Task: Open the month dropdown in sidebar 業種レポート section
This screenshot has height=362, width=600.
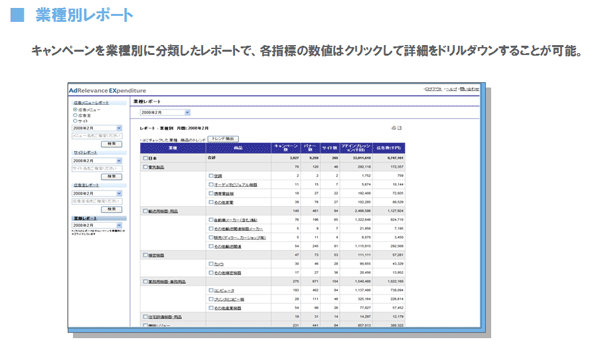Action: pyautogui.click(x=97, y=225)
